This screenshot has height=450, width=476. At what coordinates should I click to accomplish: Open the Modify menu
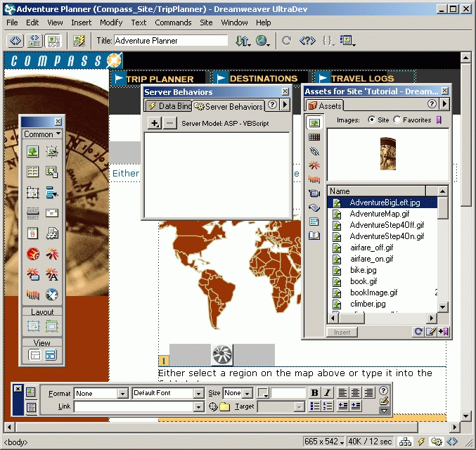click(111, 22)
